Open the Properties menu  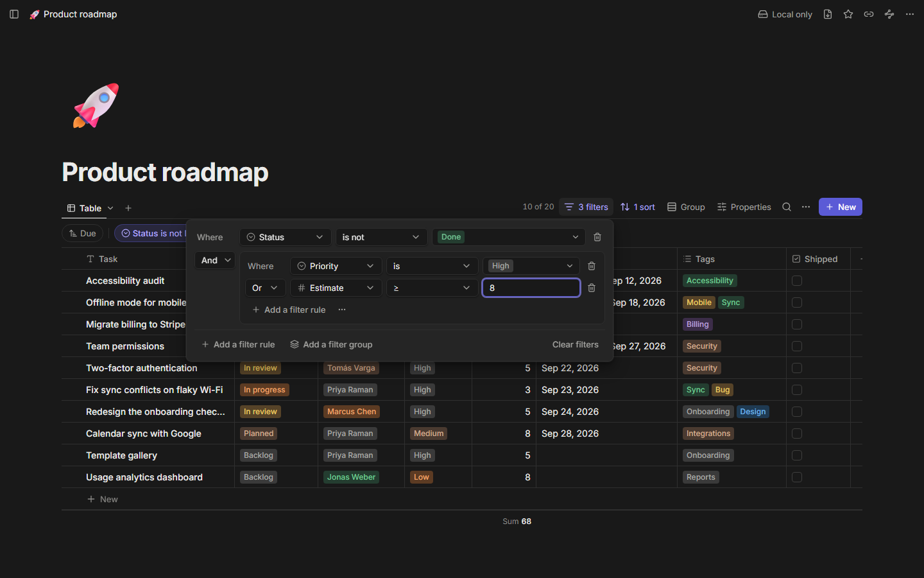(744, 207)
